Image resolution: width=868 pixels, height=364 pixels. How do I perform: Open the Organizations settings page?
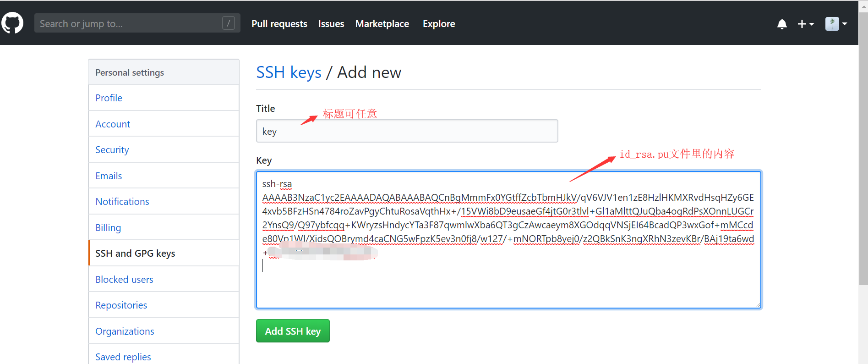click(164, 331)
